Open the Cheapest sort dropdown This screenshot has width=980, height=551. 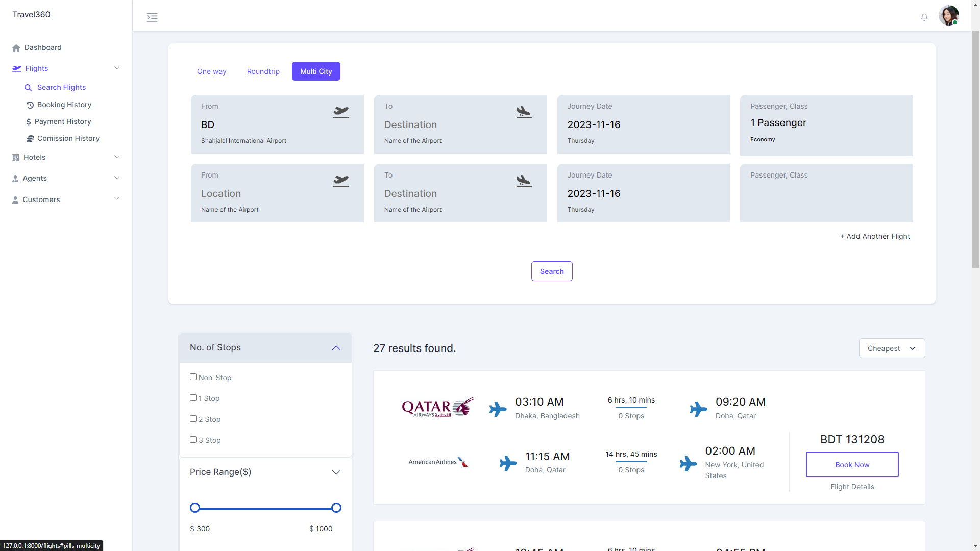pyautogui.click(x=892, y=348)
